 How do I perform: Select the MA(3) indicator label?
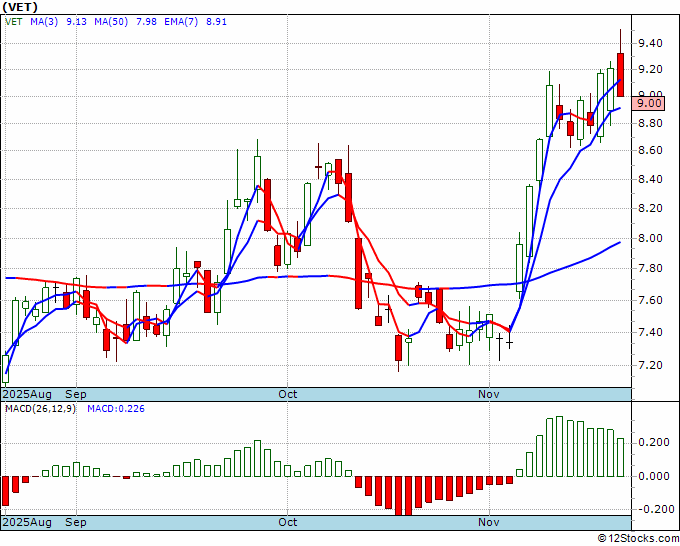click(x=44, y=22)
